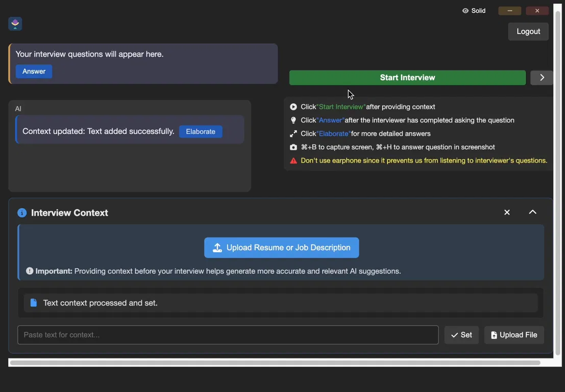Click the "Text context processed and set." row
The width and height of the screenshot is (565, 392).
(x=281, y=303)
